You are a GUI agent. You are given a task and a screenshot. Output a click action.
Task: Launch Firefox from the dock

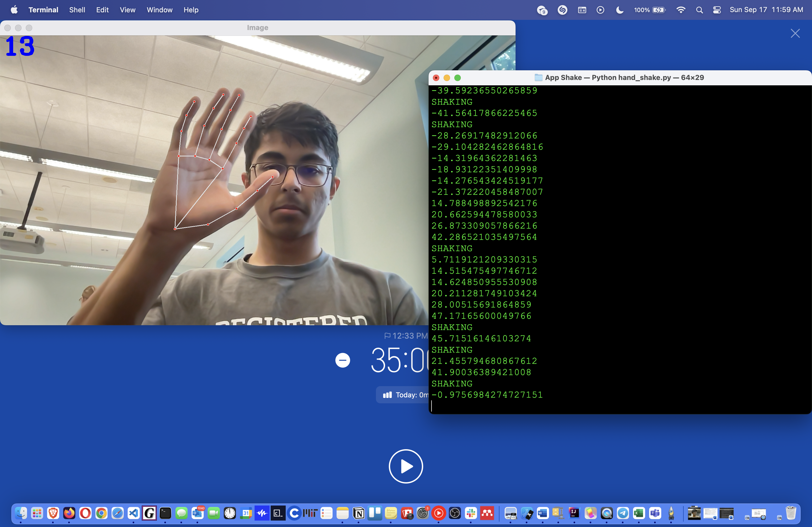[x=69, y=513]
